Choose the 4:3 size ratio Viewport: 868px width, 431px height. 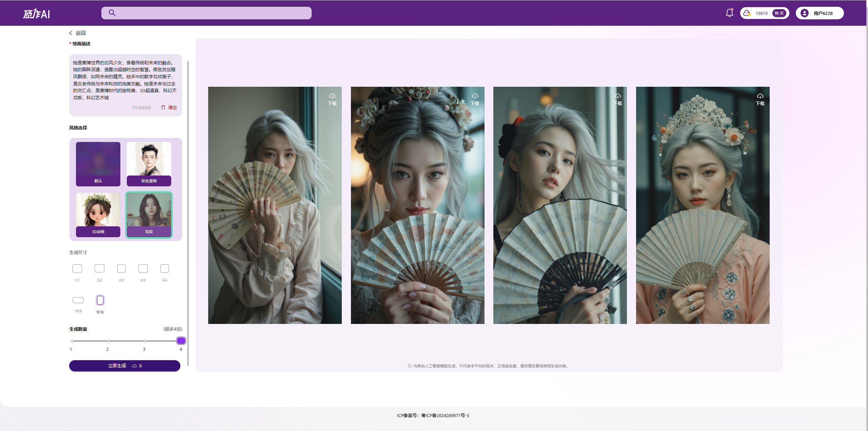[143, 269]
